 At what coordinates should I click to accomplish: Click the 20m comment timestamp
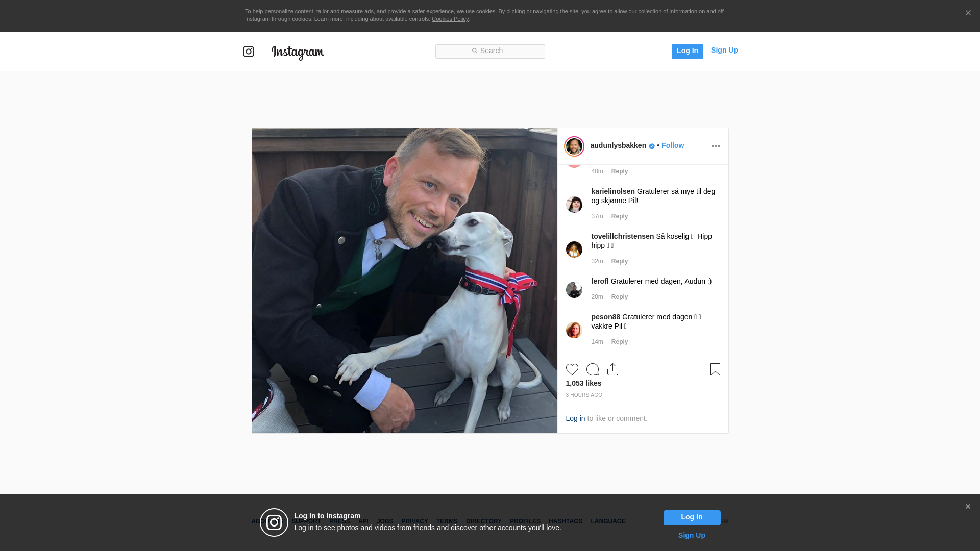pos(597,297)
